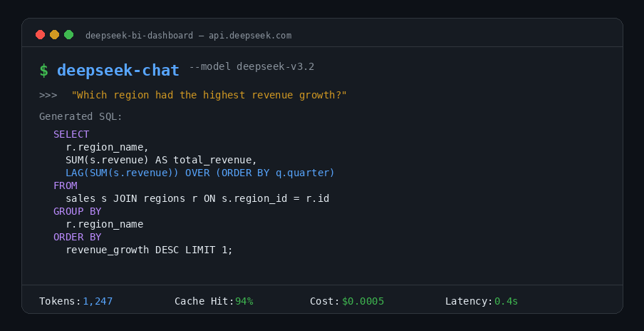Click the 'Tokens:' label in the status bar
This screenshot has width=644, height=331.
[60, 301]
